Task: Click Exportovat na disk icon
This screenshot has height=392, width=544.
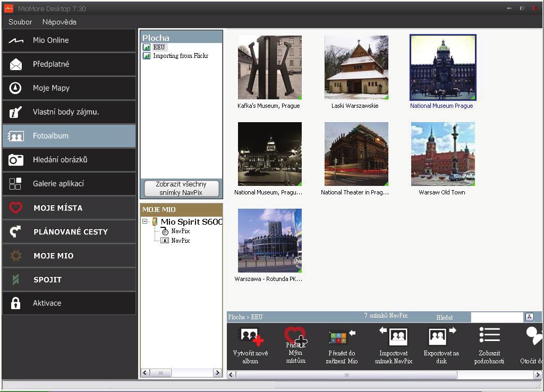Action: 441,336
